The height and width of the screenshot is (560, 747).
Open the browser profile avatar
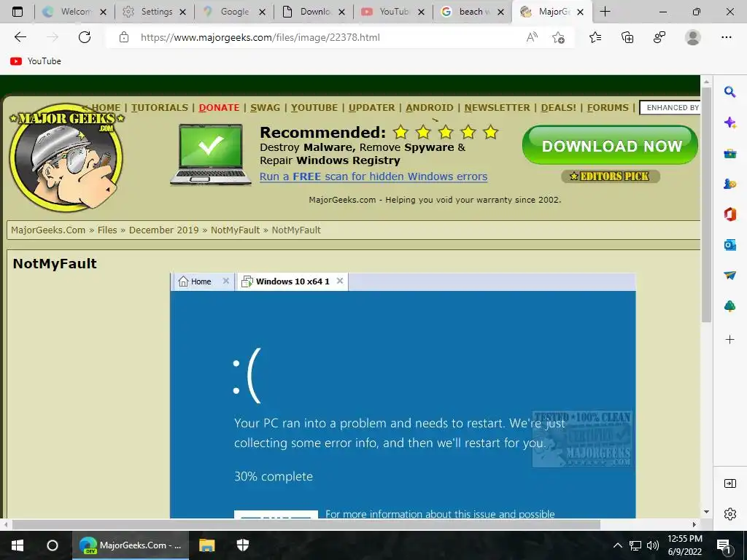click(692, 37)
